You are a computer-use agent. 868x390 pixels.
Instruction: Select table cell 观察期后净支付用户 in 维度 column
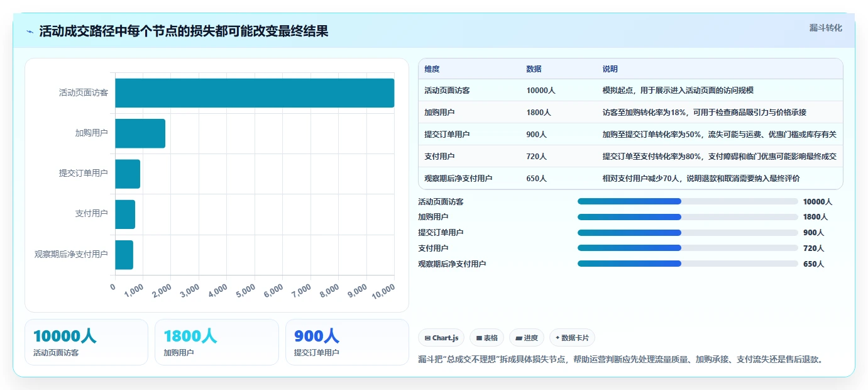458,179
